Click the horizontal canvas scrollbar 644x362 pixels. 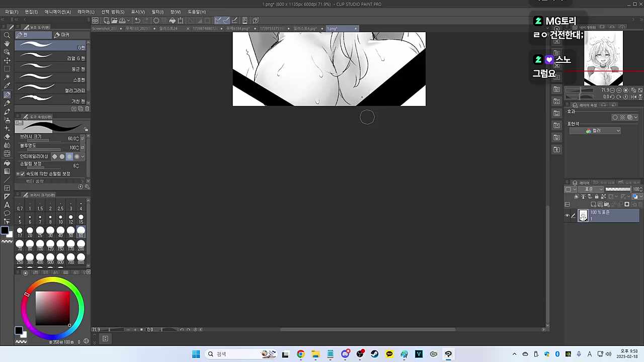[x=368, y=330]
